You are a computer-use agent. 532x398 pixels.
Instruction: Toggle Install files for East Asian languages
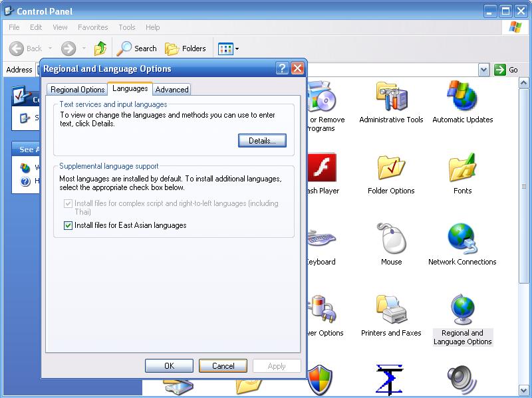[68, 226]
